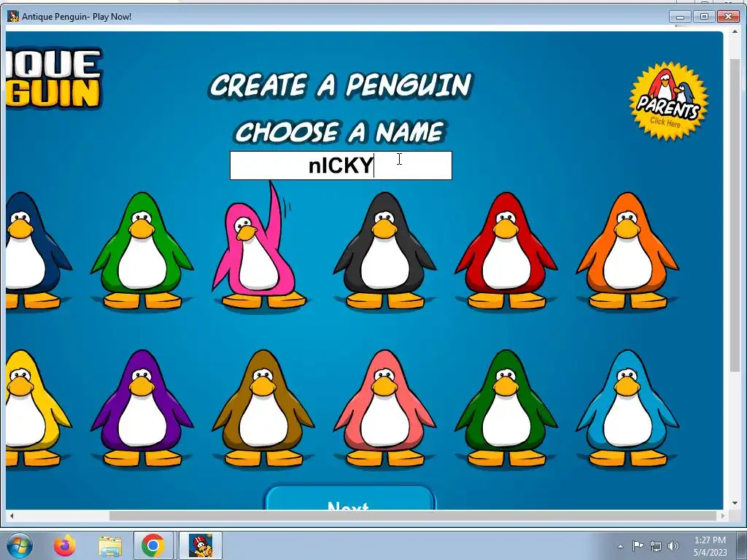Choose the purple penguin
The width and height of the screenshot is (747, 560).
(x=142, y=408)
